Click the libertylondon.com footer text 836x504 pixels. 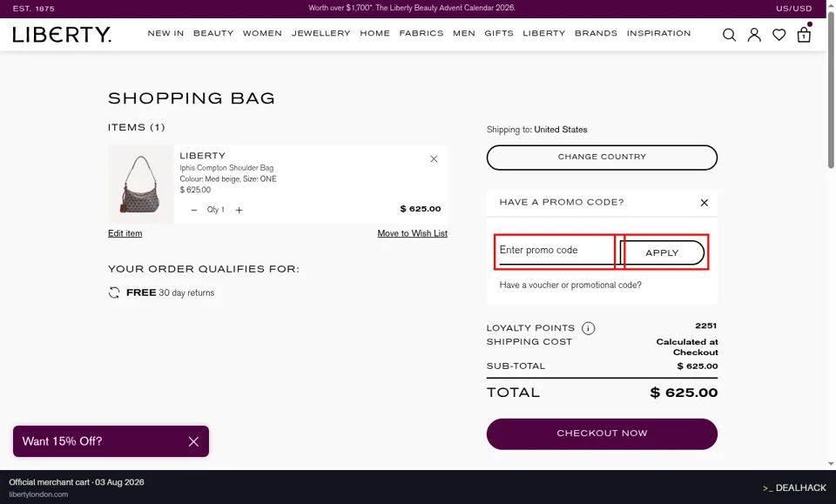[x=38, y=494]
